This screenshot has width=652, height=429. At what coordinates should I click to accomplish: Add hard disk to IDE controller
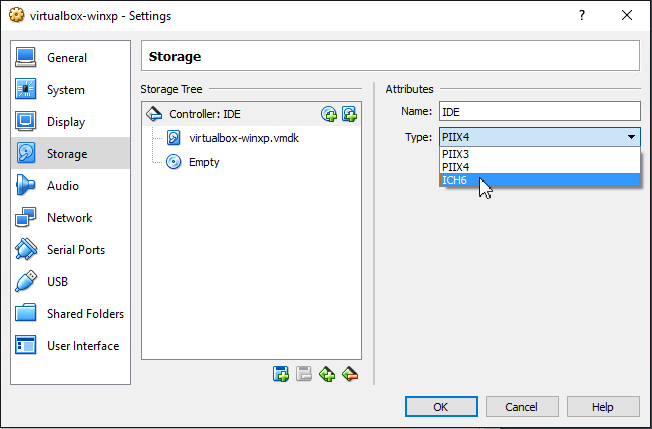pyautogui.click(x=349, y=114)
